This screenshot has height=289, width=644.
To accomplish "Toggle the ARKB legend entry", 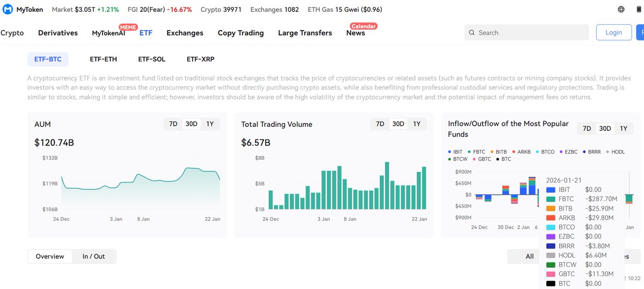I will tap(521, 152).
